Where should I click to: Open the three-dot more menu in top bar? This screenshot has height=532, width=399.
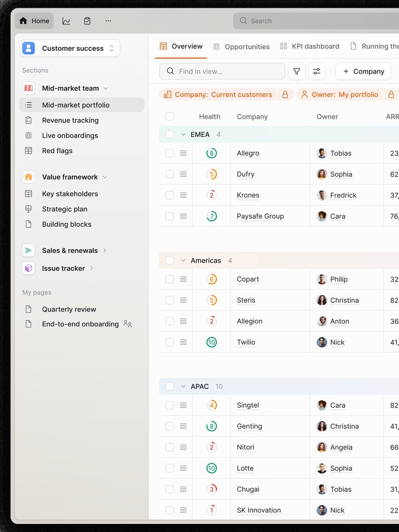click(108, 21)
